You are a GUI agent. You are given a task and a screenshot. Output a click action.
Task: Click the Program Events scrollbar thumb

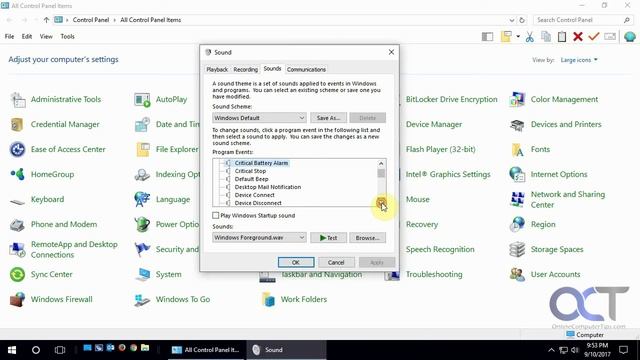(381, 173)
